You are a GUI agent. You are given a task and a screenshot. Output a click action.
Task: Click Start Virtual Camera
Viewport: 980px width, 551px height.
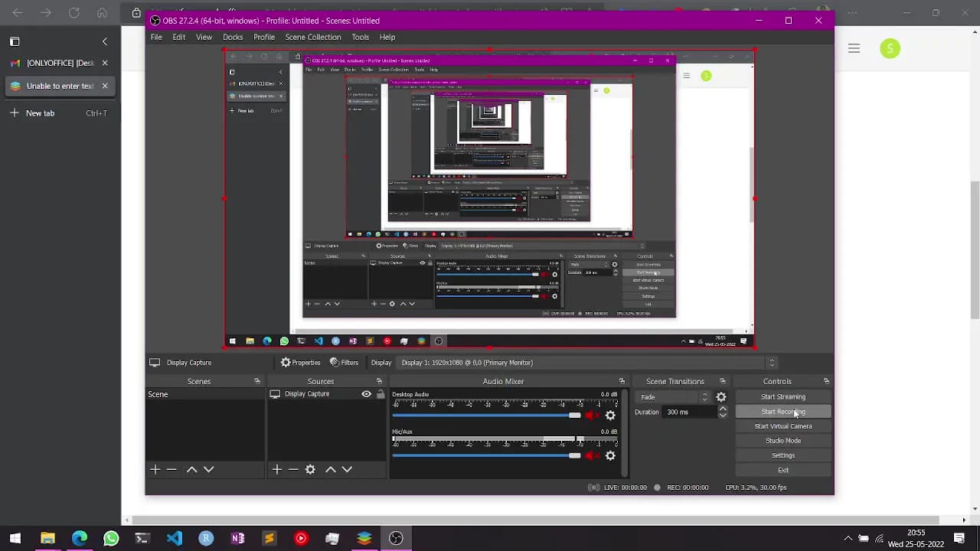[x=783, y=426]
